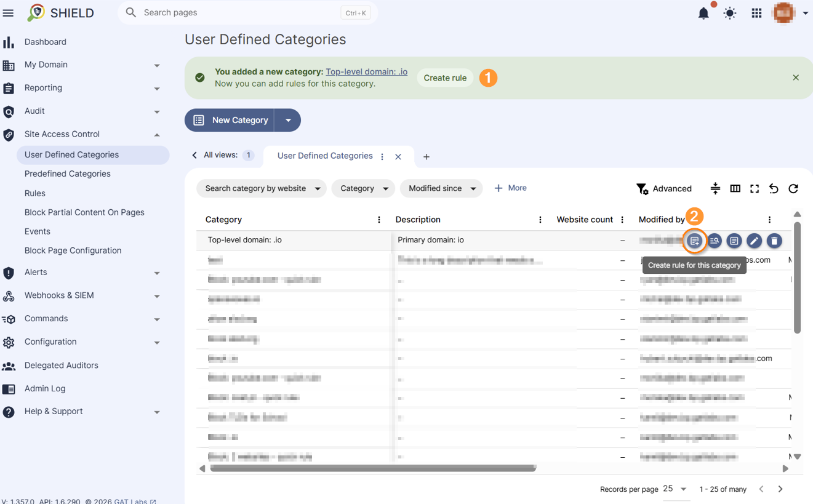Toggle table row density icon

(x=715, y=188)
